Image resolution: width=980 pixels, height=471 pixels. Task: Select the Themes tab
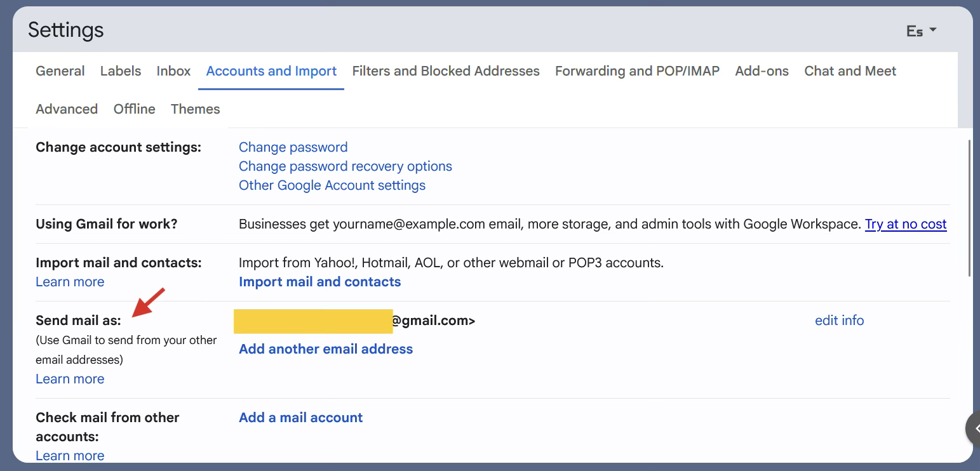coord(195,109)
